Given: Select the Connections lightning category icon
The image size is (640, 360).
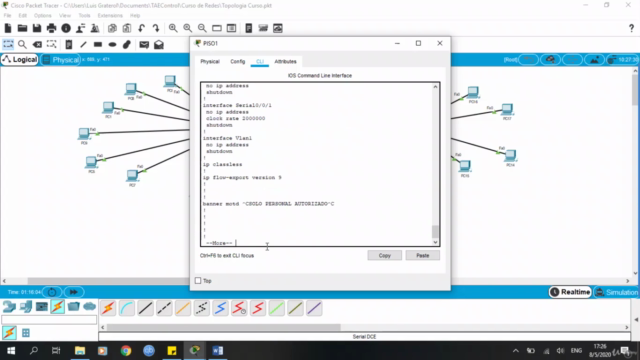Looking at the screenshot, I should [58, 307].
